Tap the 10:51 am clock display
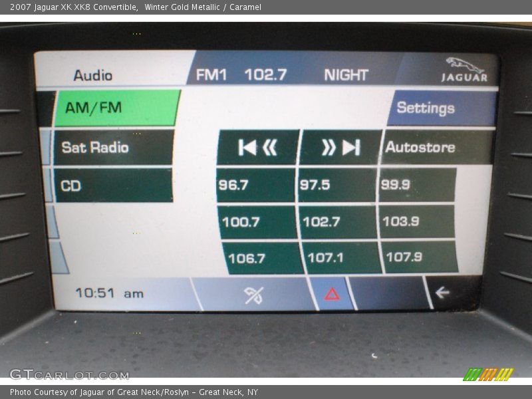Image resolution: width=532 pixels, height=399 pixels. (x=109, y=293)
